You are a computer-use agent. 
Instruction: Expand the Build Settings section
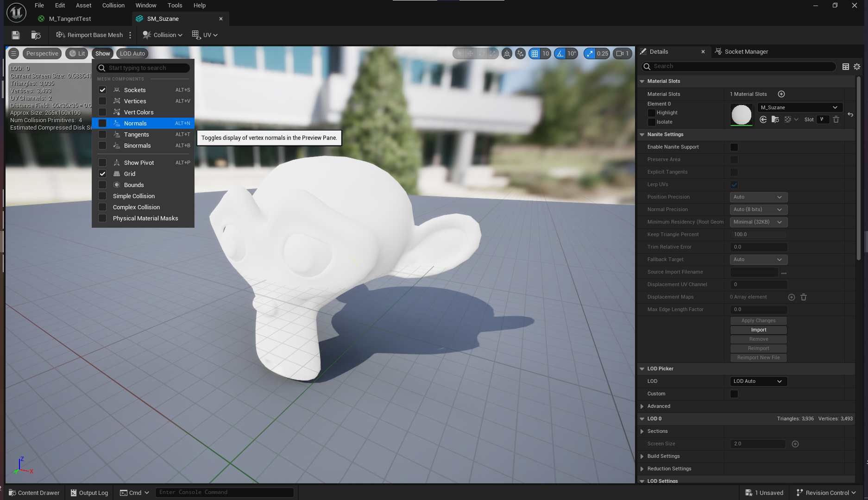tap(642, 456)
